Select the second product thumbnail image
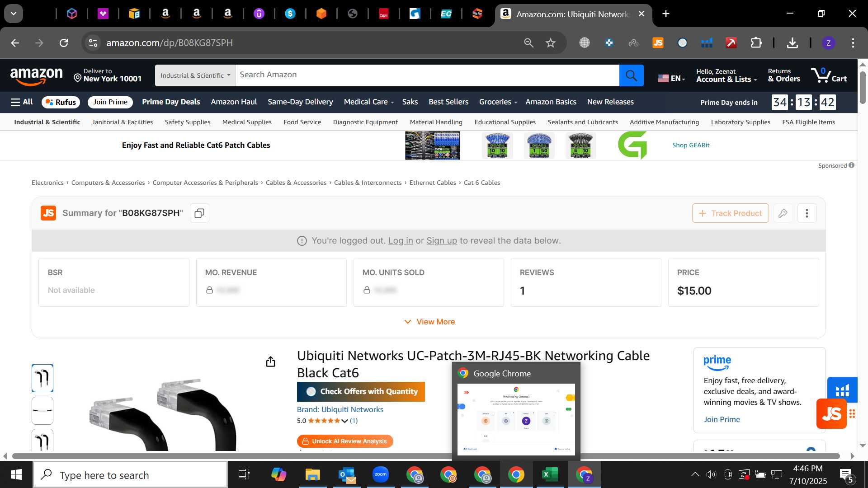The height and width of the screenshot is (488, 868). [x=42, y=410]
